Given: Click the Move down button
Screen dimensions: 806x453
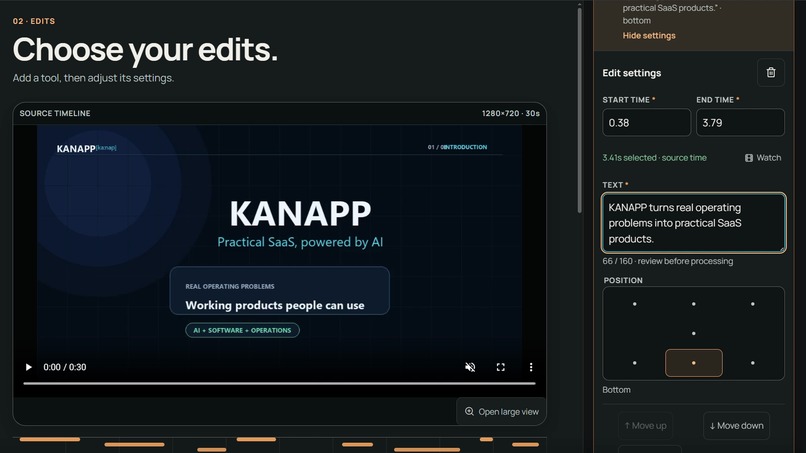Looking at the screenshot, I should 736,426.
